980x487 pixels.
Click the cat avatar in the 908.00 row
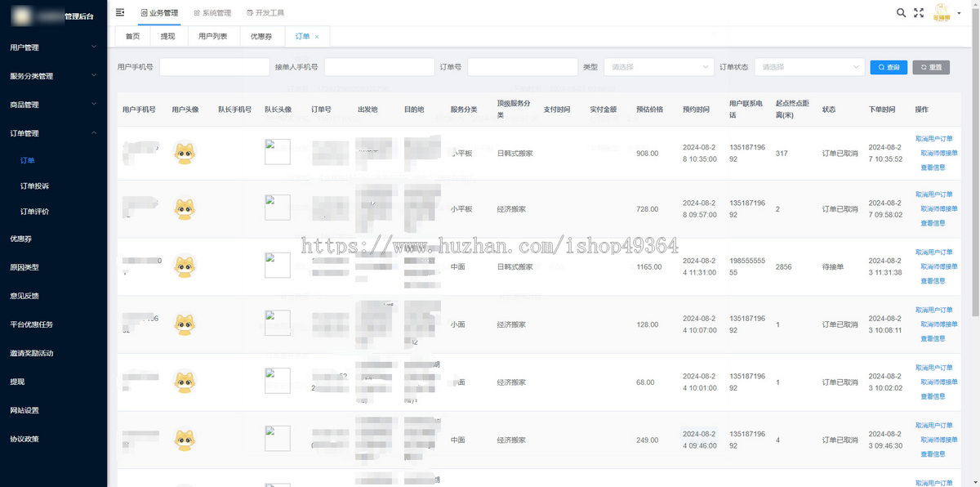pyautogui.click(x=185, y=153)
